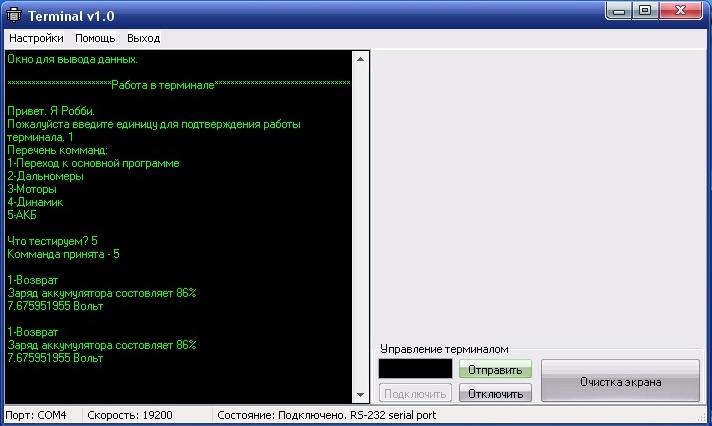Click the 'Комманда принята - 5' line
Screen dimensions: 712x426
coord(63,254)
